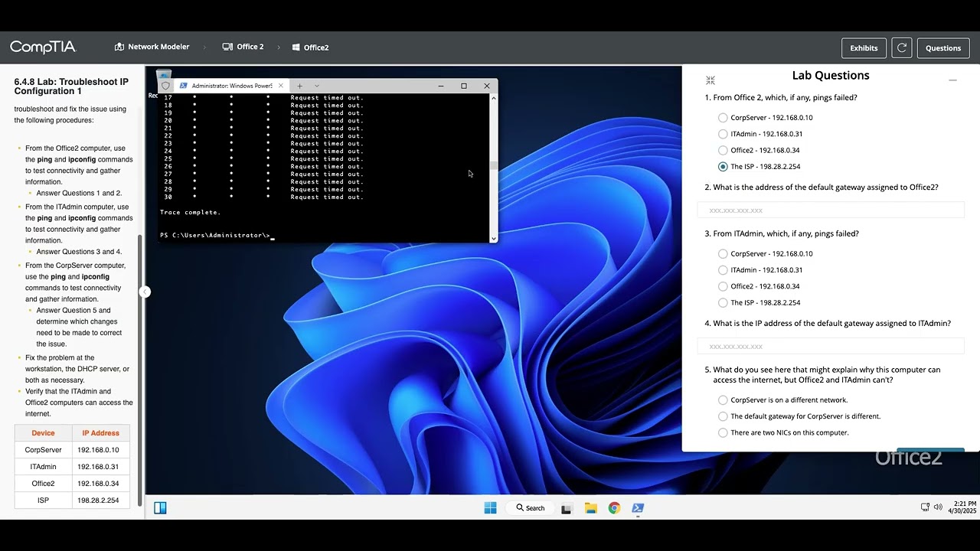Image resolution: width=980 pixels, height=551 pixels.
Task: Open the Exhibits panel
Action: coord(864,47)
